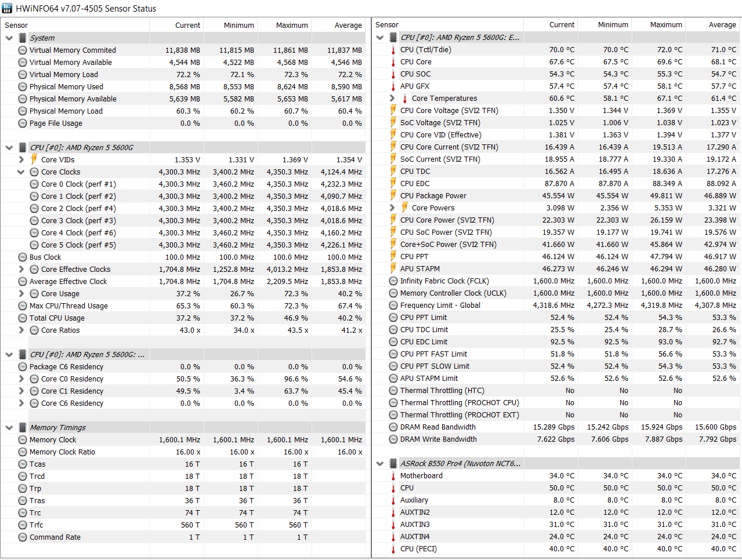The image size is (742, 560).
Task: Click the lightning icon for CPU Core Voltage
Action: pyautogui.click(x=393, y=110)
